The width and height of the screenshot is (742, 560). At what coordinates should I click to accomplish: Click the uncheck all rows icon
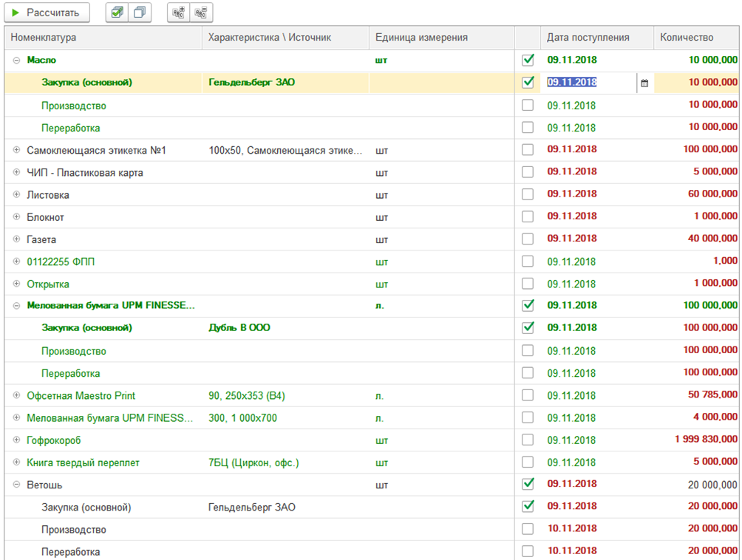tap(139, 13)
